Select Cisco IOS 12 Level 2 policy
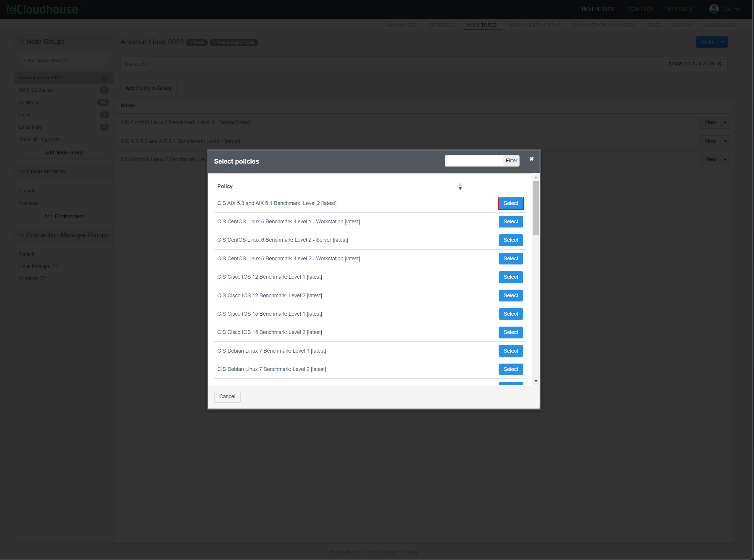This screenshot has height=560, width=754. point(510,296)
